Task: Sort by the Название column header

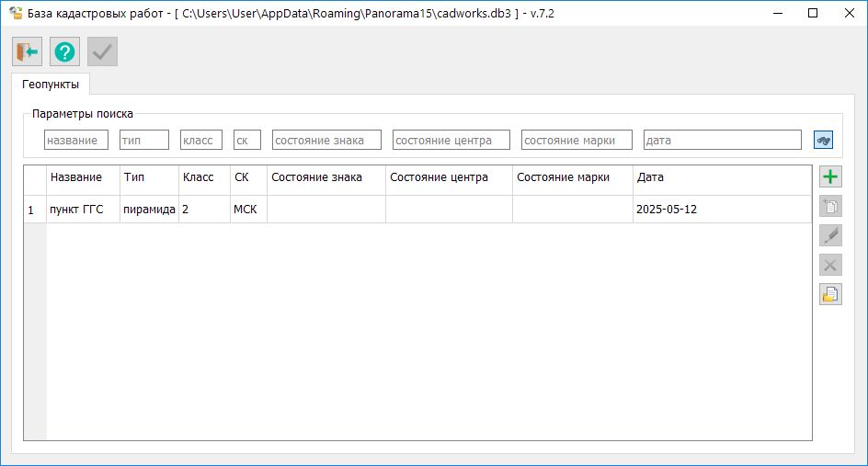Action: (76, 177)
